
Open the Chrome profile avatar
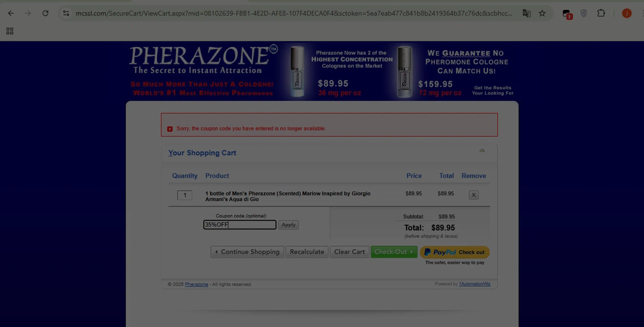(627, 13)
